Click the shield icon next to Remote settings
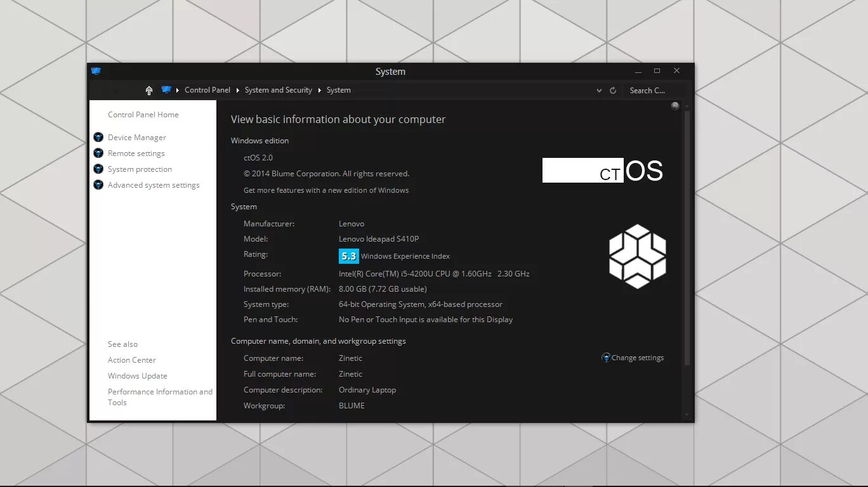The height and width of the screenshot is (487, 868). tap(98, 153)
